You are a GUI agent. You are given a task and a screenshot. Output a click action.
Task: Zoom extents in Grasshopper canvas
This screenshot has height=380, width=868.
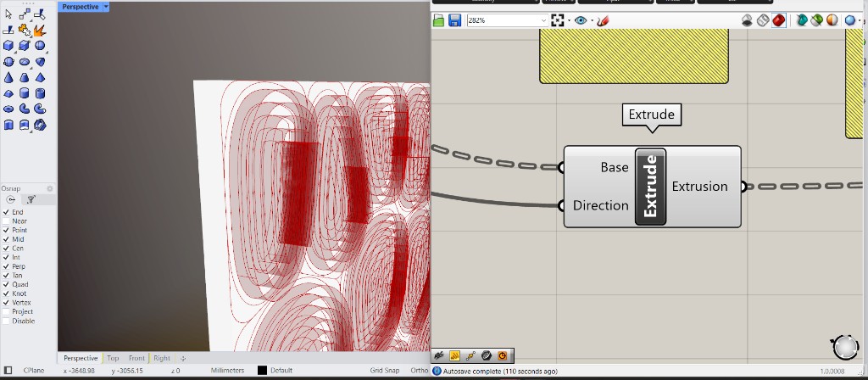(x=558, y=20)
